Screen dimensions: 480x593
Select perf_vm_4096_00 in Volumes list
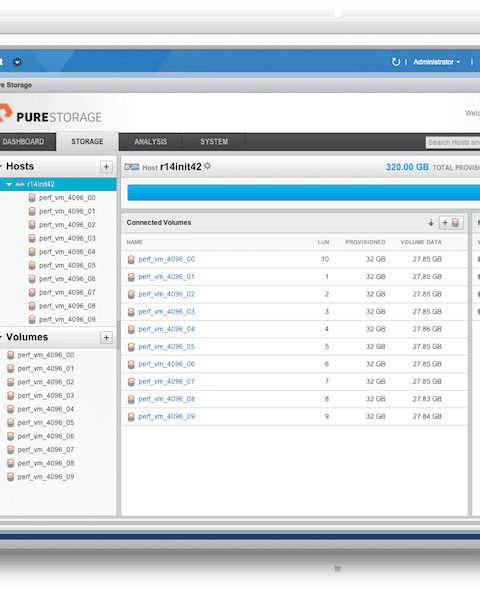click(x=46, y=355)
